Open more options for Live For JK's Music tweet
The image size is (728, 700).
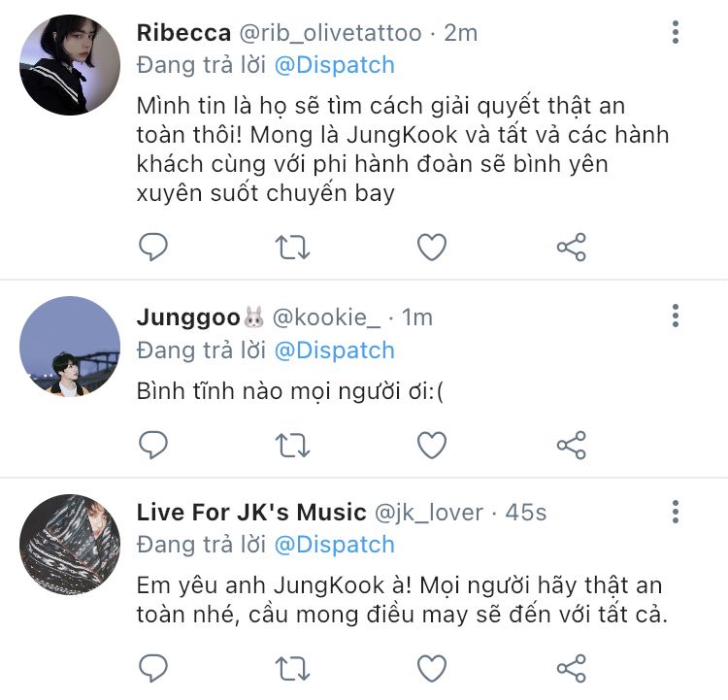(x=676, y=512)
